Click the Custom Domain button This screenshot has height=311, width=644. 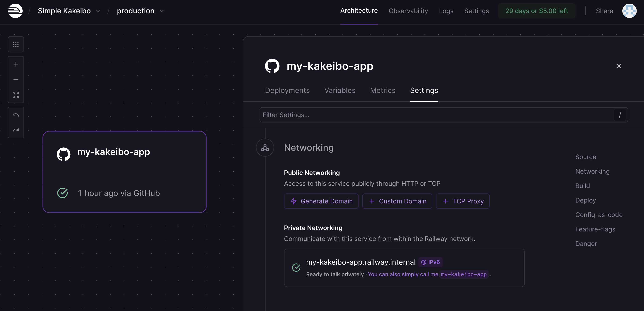pos(397,201)
